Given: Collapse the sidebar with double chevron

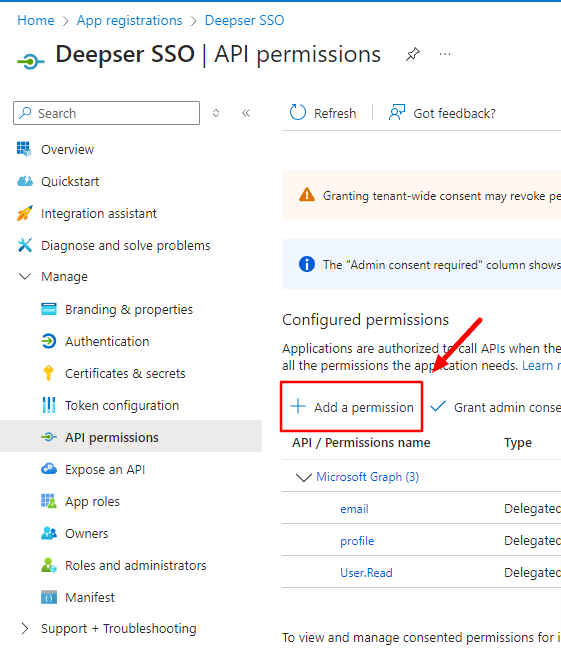Looking at the screenshot, I should click(246, 113).
